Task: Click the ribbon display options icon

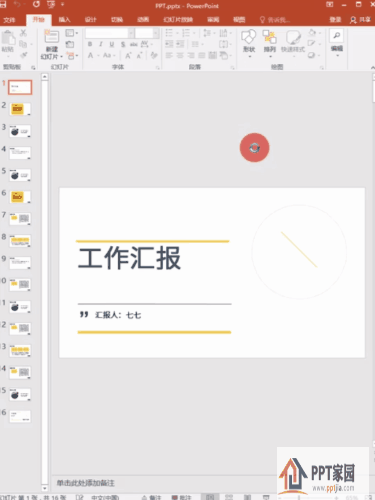Action: coord(330,4)
